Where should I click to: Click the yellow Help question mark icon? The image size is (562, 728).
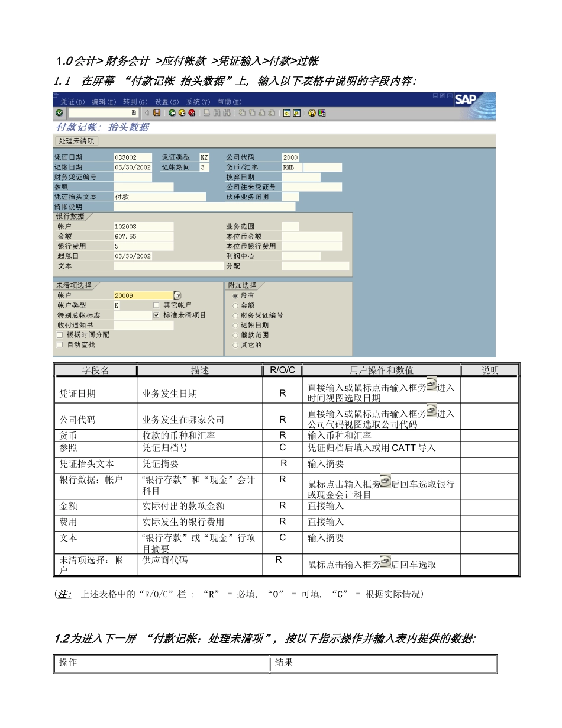point(311,112)
